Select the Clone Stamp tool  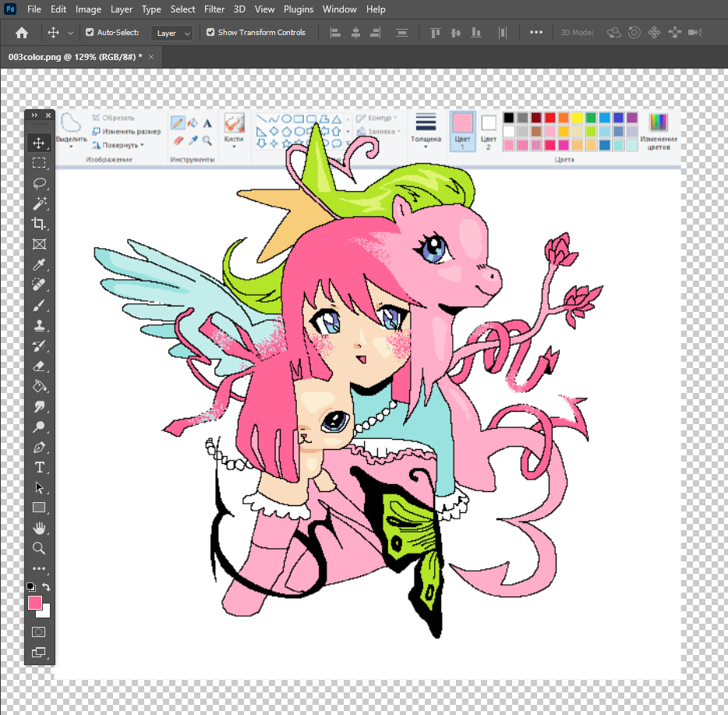click(x=39, y=325)
